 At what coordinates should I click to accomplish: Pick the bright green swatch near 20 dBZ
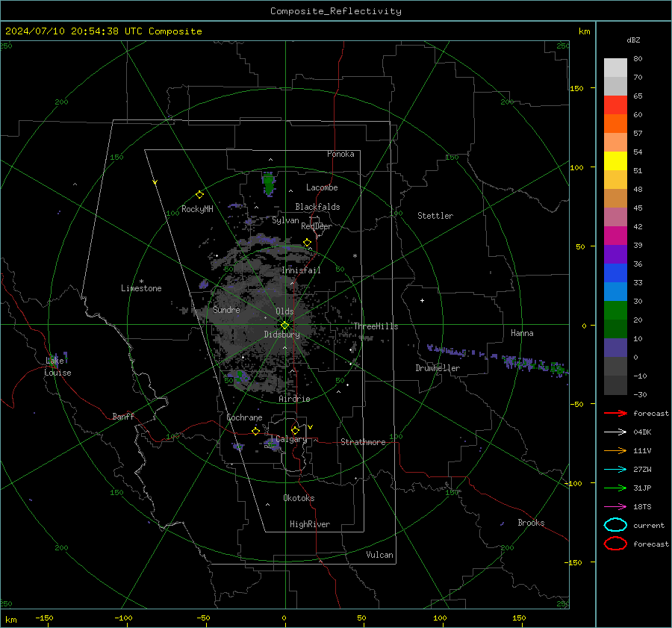pyautogui.click(x=615, y=311)
